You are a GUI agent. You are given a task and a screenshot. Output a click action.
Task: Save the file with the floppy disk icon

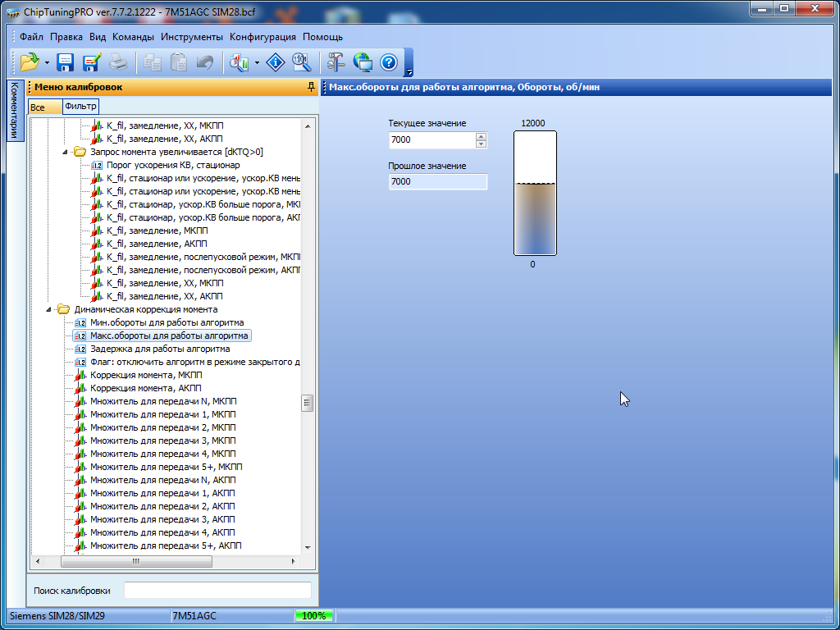tap(66, 62)
